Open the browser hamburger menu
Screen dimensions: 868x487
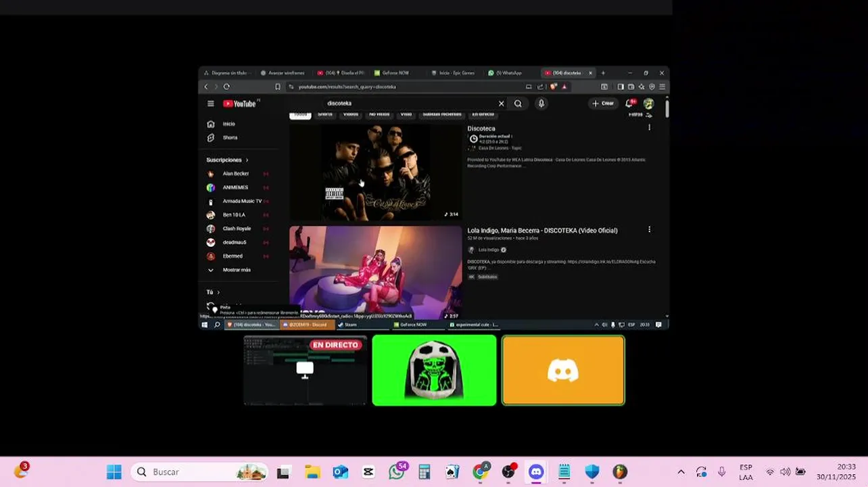click(x=662, y=87)
